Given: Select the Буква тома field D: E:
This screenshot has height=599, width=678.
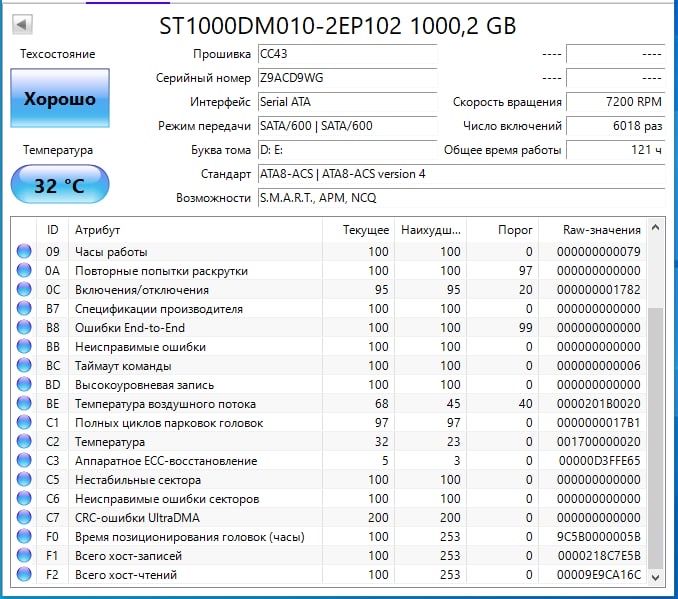Looking at the screenshot, I should click(348, 150).
